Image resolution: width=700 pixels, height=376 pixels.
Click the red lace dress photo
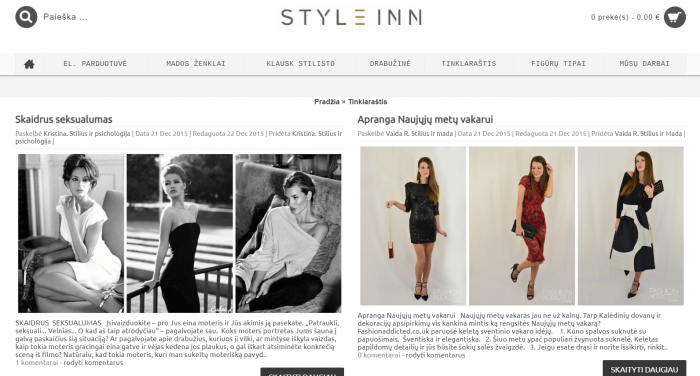[x=522, y=226]
